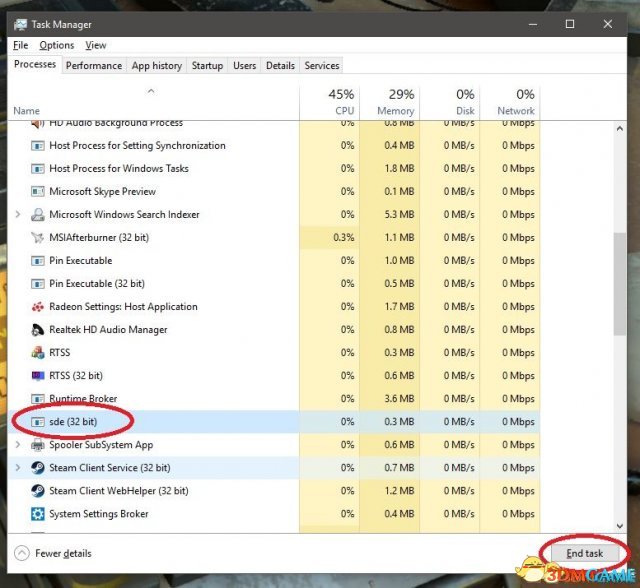640x588 pixels.
Task: Click the Spooler SubSystem App printer icon
Action: pyautogui.click(x=38, y=445)
